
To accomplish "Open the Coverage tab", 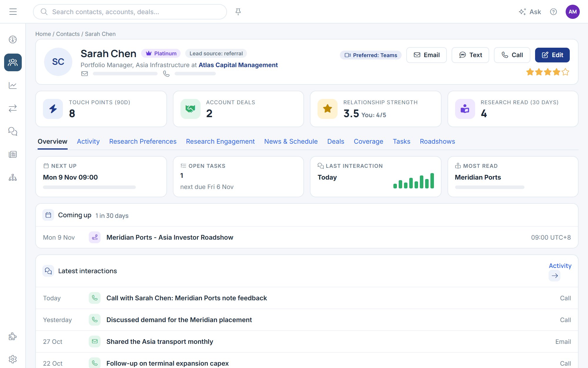I will 368,142.
